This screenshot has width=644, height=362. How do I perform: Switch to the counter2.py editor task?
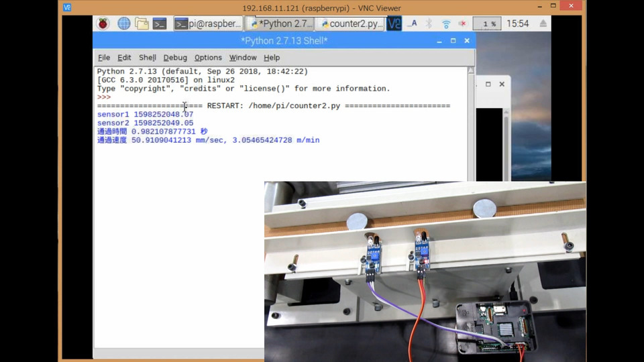click(x=350, y=24)
